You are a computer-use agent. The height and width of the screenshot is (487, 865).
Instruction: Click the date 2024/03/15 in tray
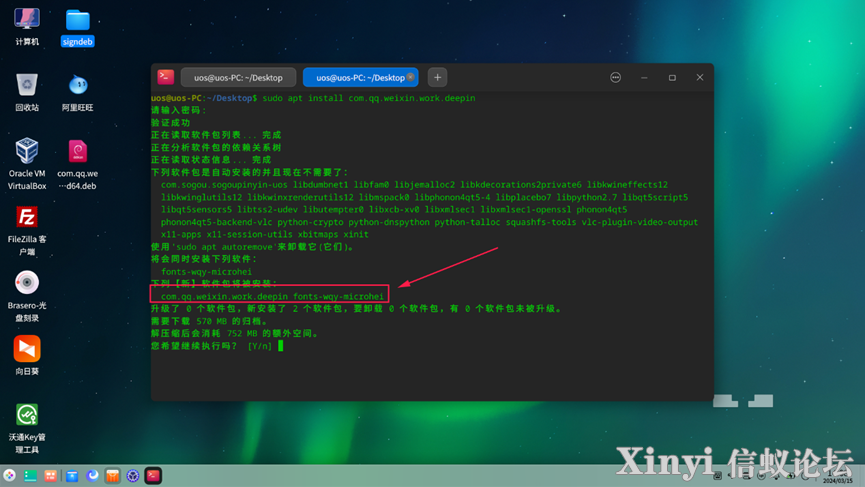tap(838, 481)
